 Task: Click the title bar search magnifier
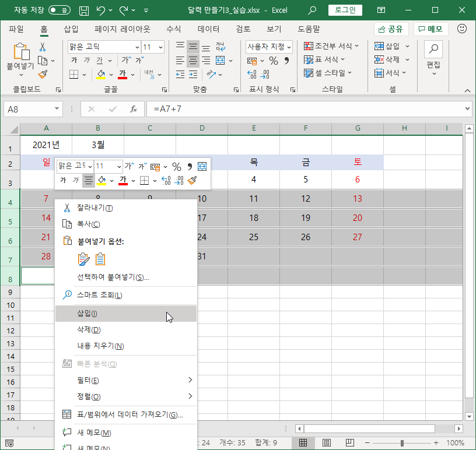(x=311, y=10)
